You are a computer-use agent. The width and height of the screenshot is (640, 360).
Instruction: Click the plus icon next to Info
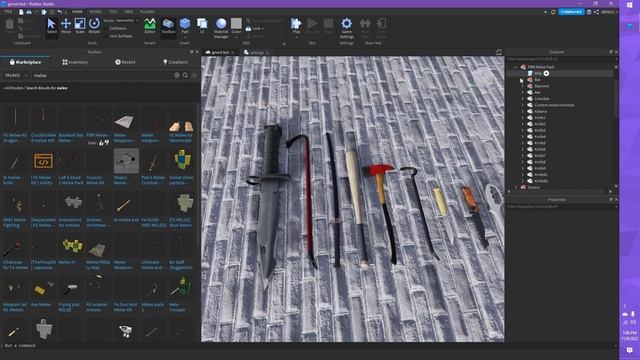pyautogui.click(x=546, y=73)
